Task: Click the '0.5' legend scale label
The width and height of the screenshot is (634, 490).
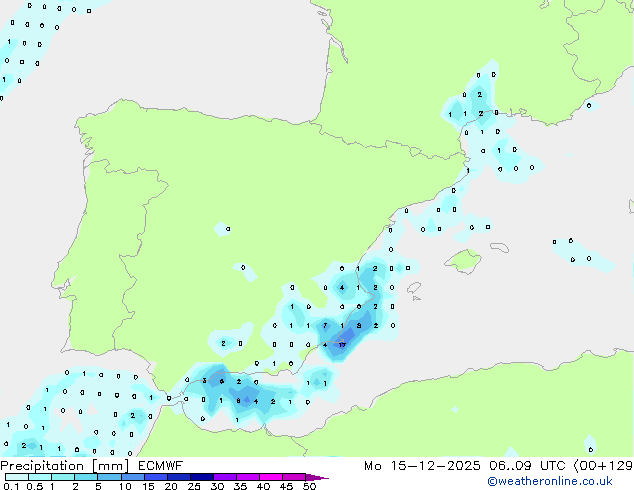Action: click(x=35, y=486)
